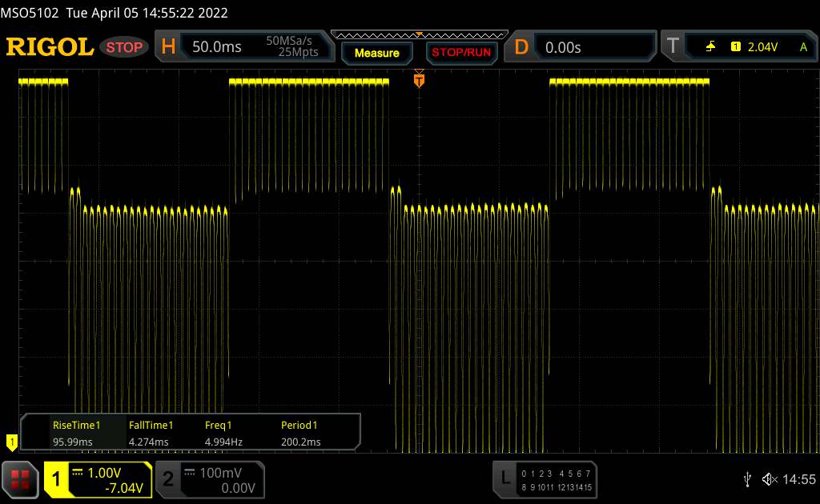Click the RIGOL logo

[x=50, y=47]
